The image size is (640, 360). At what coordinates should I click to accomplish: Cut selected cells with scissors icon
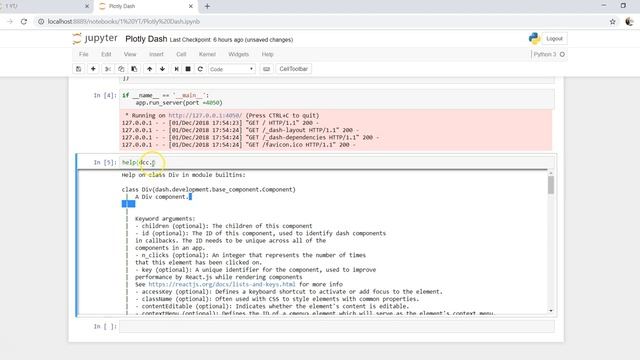coord(108,69)
